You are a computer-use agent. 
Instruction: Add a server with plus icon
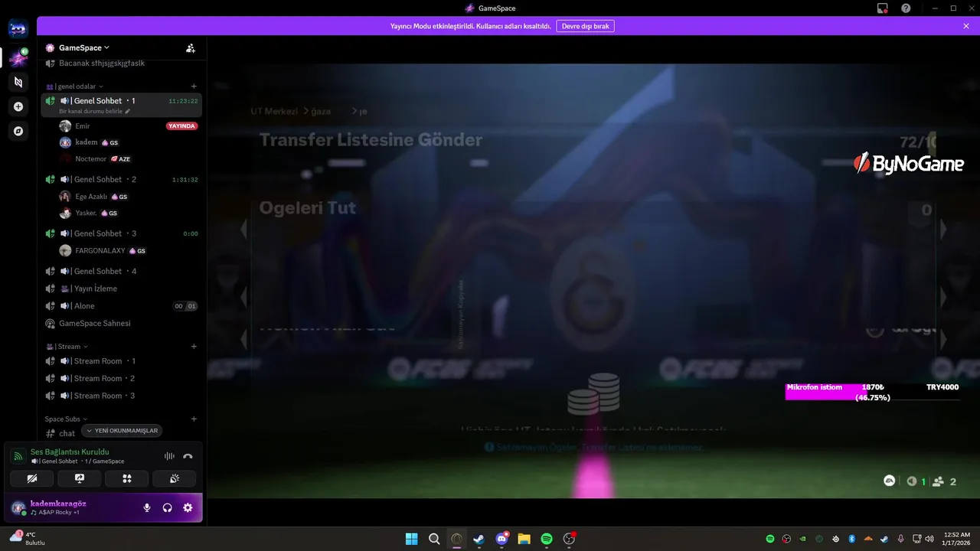click(x=18, y=106)
